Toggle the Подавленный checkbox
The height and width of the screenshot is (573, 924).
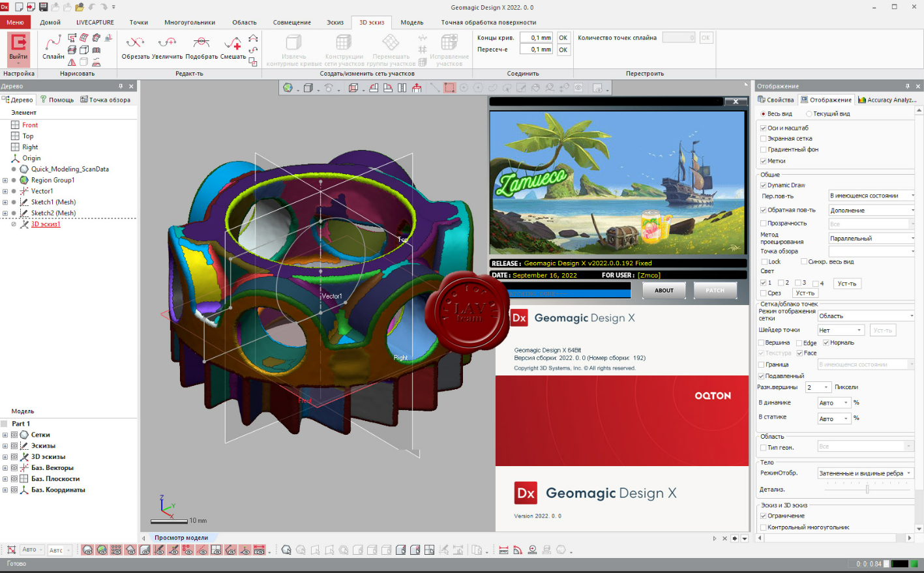pyautogui.click(x=761, y=376)
